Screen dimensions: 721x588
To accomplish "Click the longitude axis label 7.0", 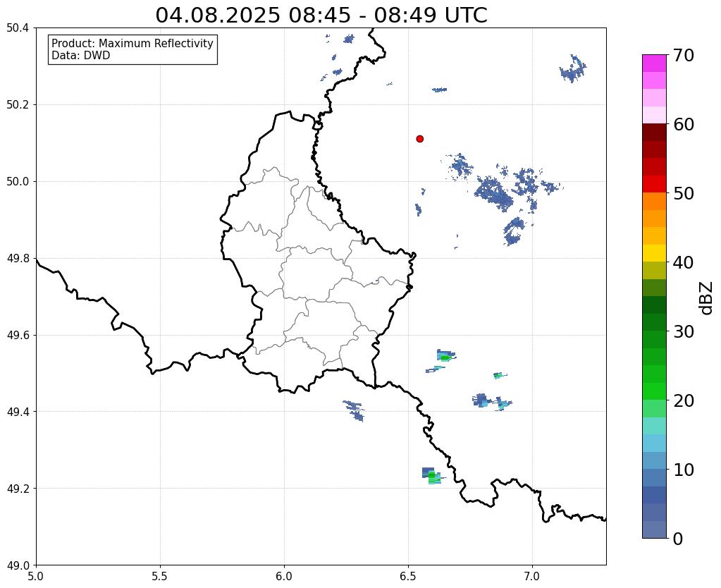I will tap(532, 576).
